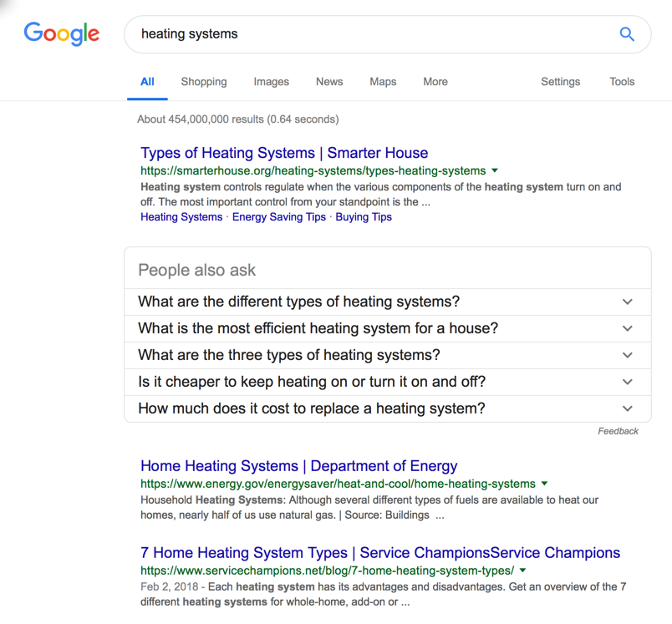The width and height of the screenshot is (672, 624).
Task: Focus the search box containing heating systems
Action: click(388, 34)
